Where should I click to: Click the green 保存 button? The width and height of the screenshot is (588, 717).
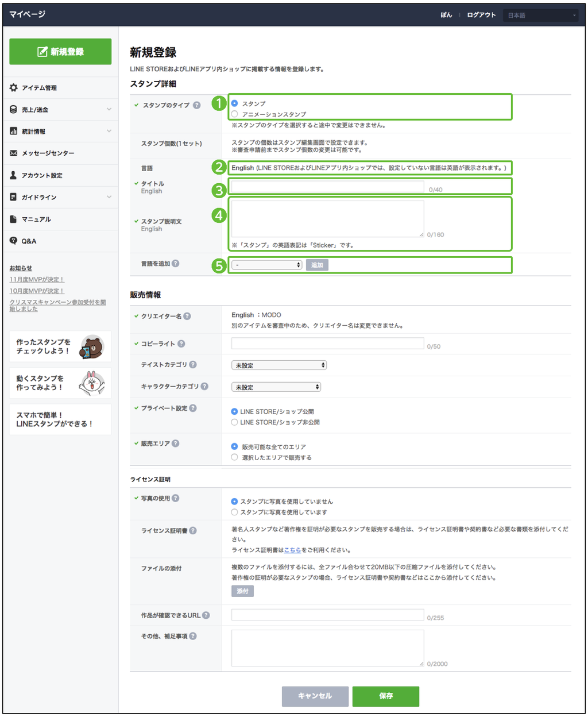tap(386, 696)
